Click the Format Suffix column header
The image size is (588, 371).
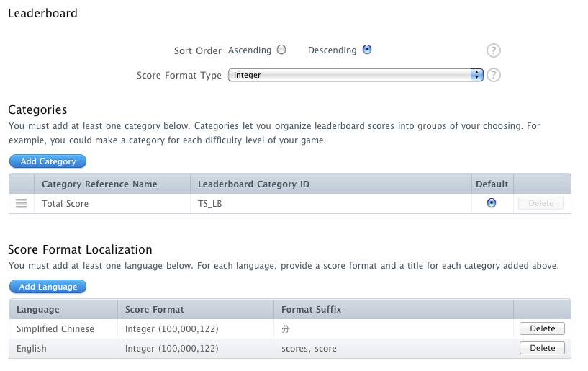pos(394,310)
